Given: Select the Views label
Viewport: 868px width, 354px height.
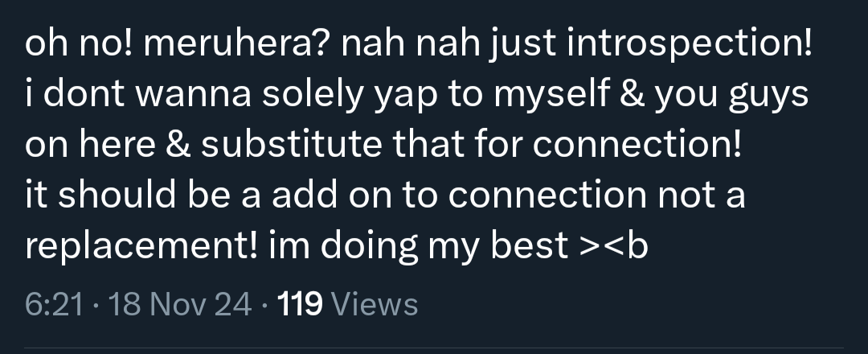Looking at the screenshot, I should (374, 305).
